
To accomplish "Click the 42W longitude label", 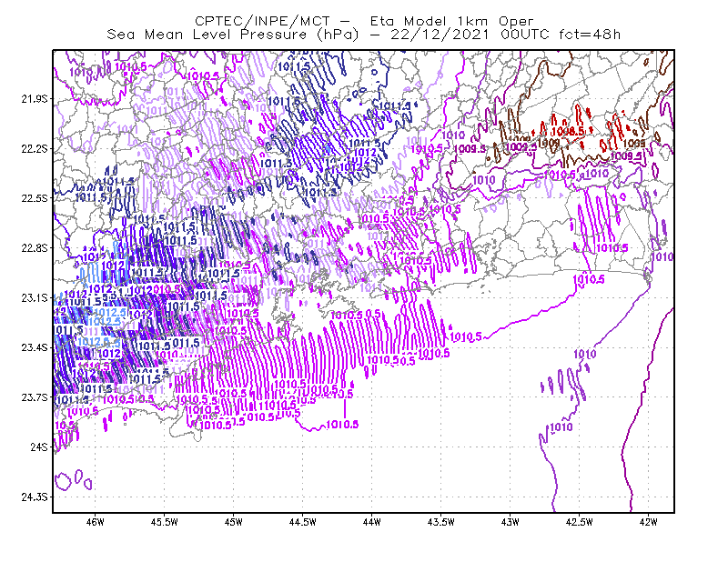I will 648,522.
